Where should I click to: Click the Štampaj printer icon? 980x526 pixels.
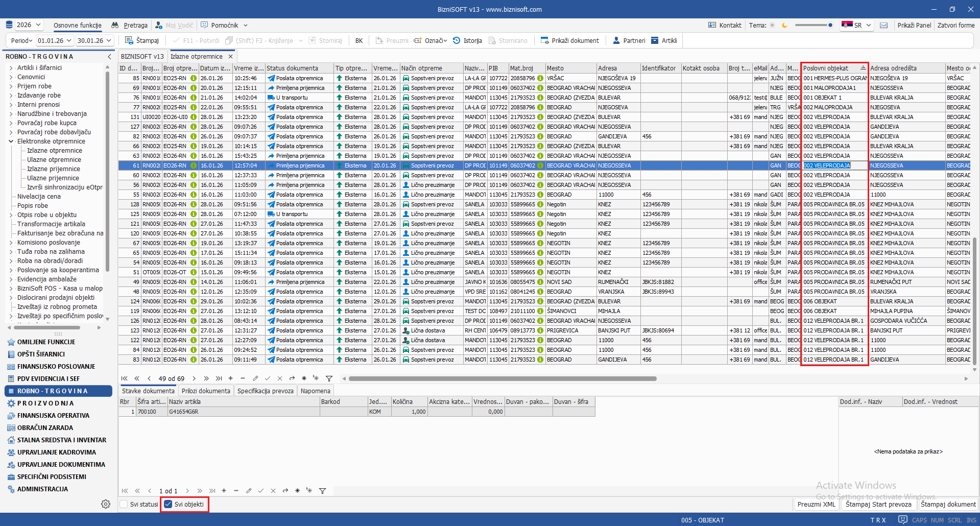[x=129, y=40]
